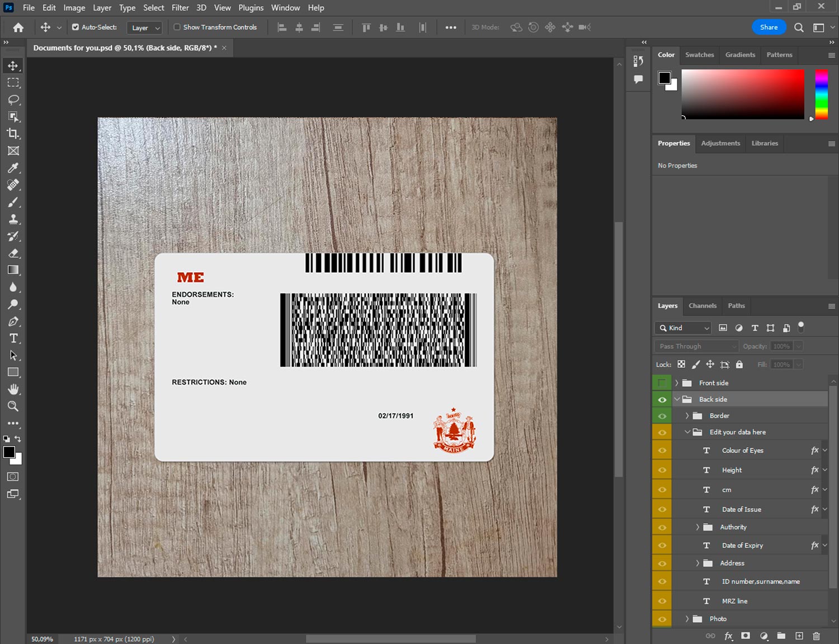Show the Front side layer group
The width and height of the screenshot is (839, 644).
pyautogui.click(x=662, y=383)
